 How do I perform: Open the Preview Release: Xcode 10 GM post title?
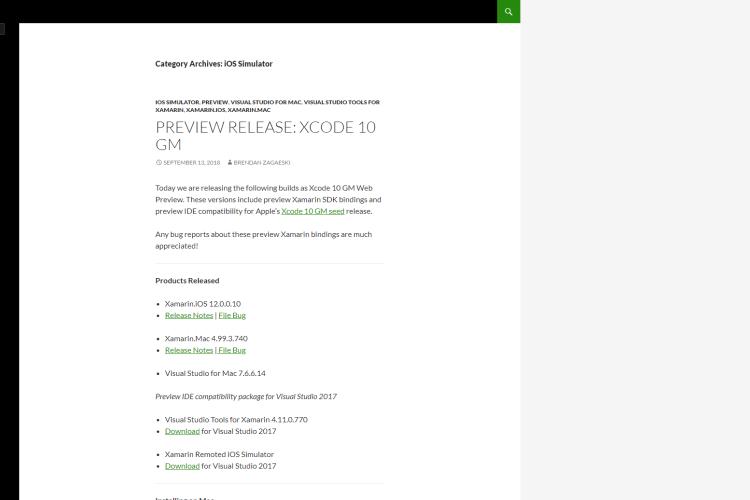point(265,135)
